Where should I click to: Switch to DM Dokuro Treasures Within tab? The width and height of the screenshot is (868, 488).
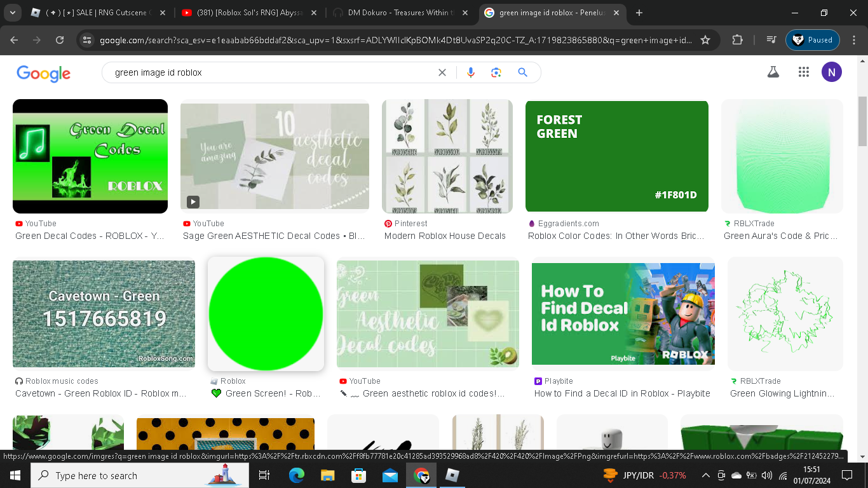pos(395,13)
